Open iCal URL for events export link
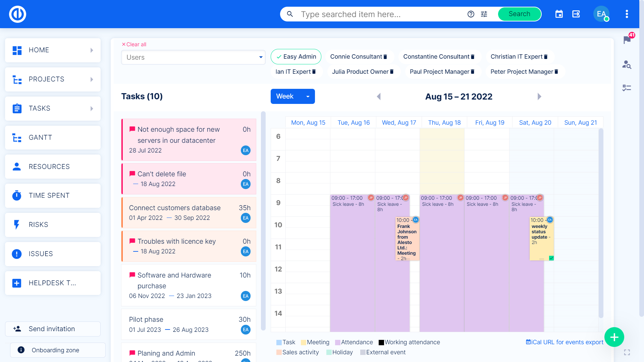 point(565,342)
